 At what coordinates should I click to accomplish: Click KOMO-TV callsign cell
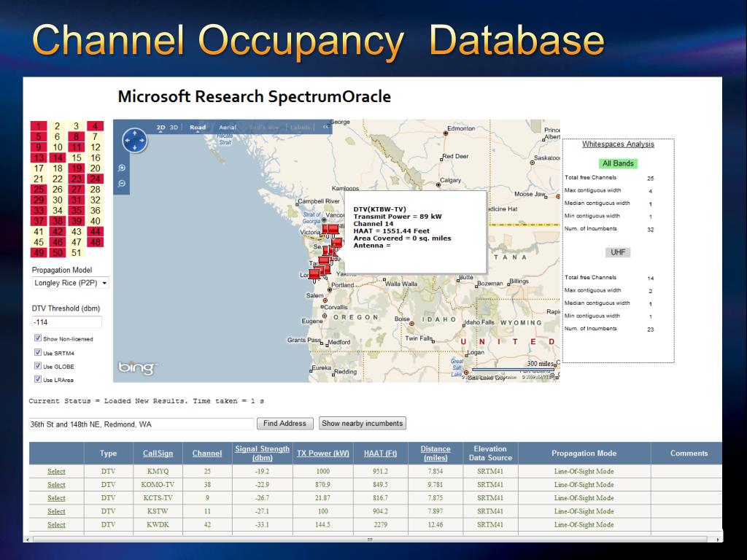coord(158,485)
